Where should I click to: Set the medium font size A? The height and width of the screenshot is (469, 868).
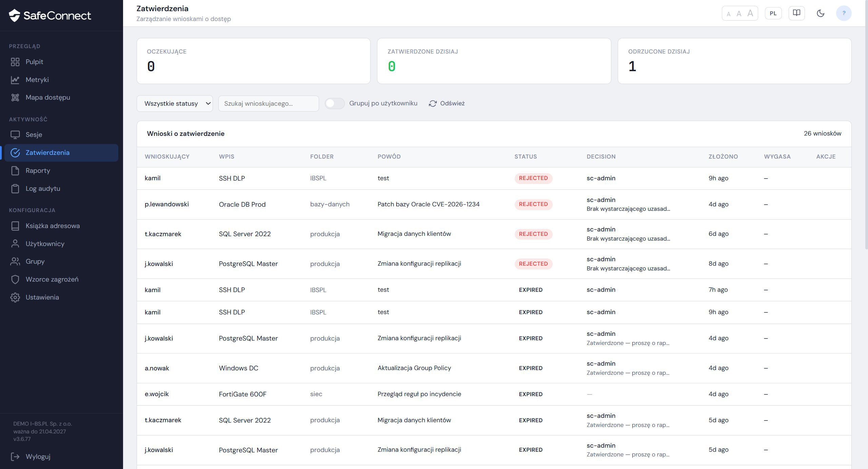739,14
